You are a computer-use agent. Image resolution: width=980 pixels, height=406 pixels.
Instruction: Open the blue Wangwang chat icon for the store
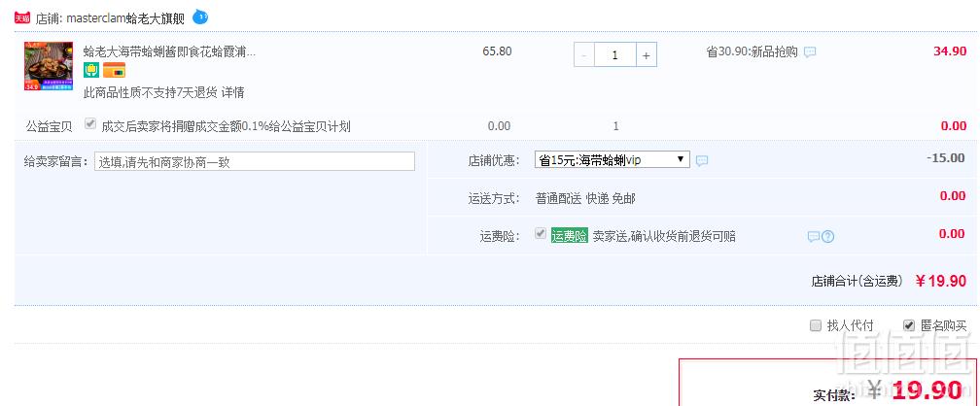[200, 17]
